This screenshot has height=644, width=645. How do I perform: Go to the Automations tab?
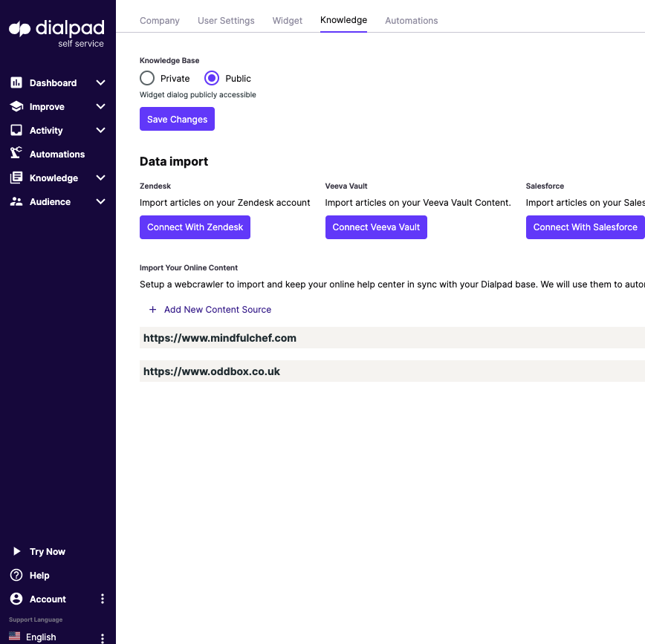(412, 21)
